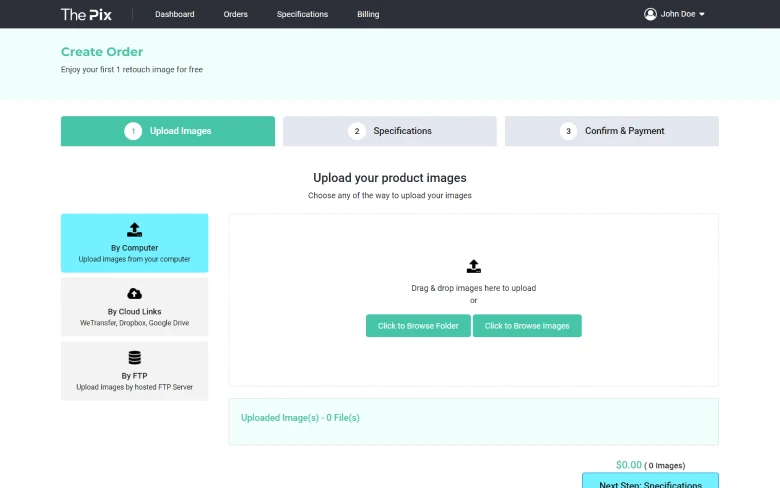Viewport: 780px width, 488px height.
Task: Click The Pix logo
Action: (86, 14)
